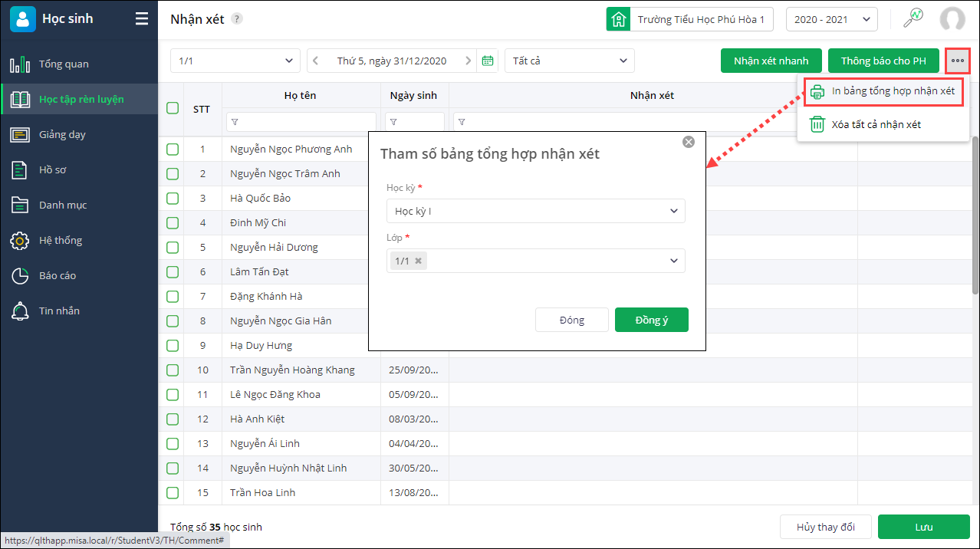Open the help question mark beside Nhận xét
This screenshot has width=980, height=549.
(x=237, y=19)
